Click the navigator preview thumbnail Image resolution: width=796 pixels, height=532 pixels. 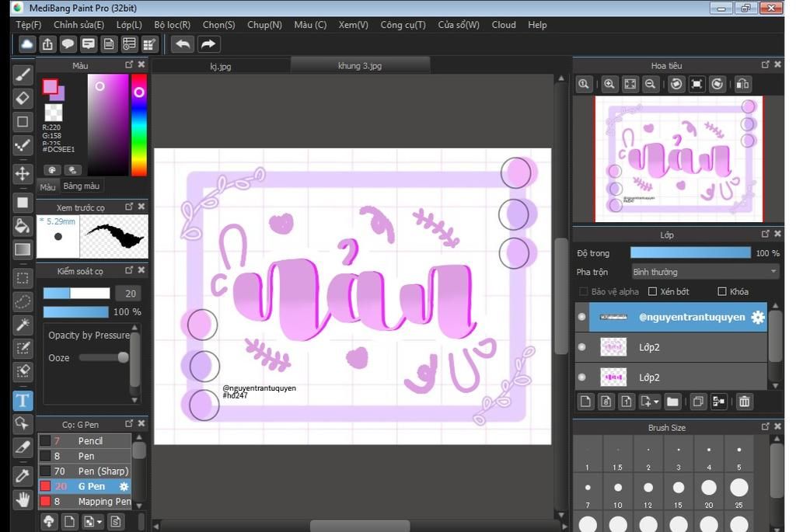[x=679, y=158]
